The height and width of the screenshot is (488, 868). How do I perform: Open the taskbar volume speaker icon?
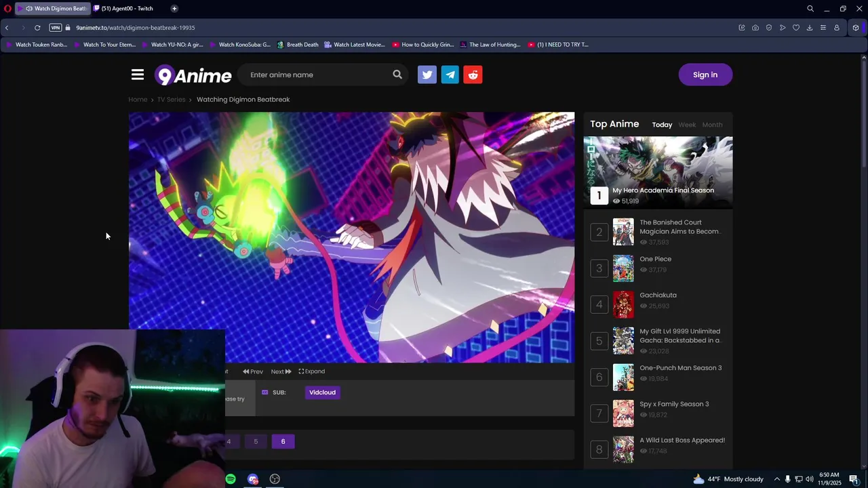810,479
